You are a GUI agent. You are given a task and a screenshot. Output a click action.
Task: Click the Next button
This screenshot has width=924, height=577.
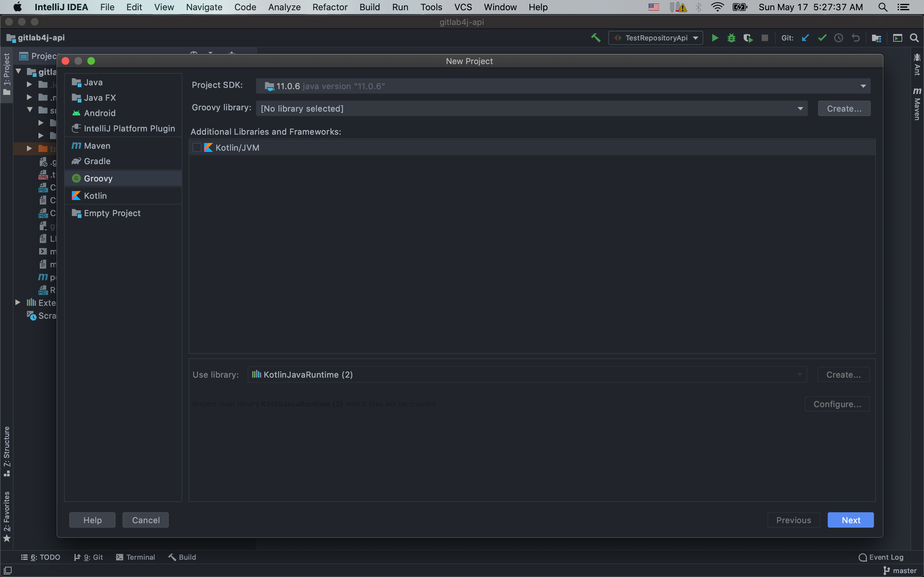click(850, 520)
